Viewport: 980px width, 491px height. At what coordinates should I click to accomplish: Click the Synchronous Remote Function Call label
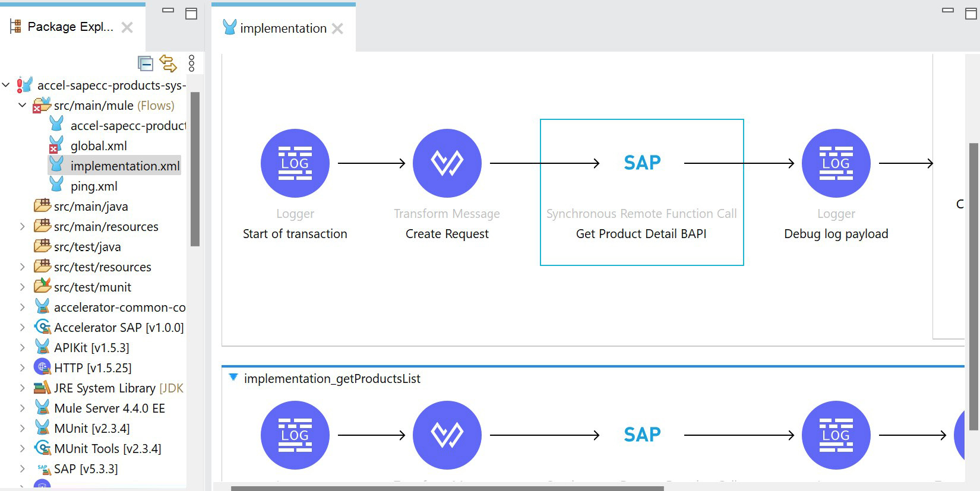point(641,214)
